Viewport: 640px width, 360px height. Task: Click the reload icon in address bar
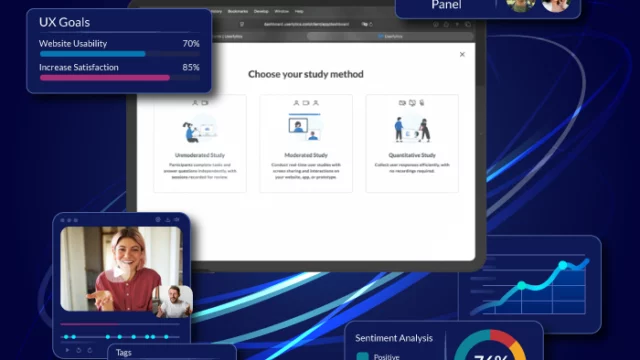[371, 24]
